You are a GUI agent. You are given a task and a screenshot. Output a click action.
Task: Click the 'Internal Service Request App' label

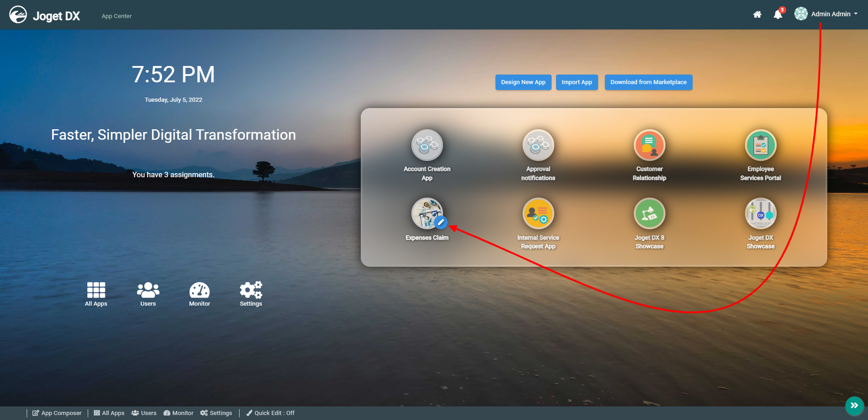point(538,242)
